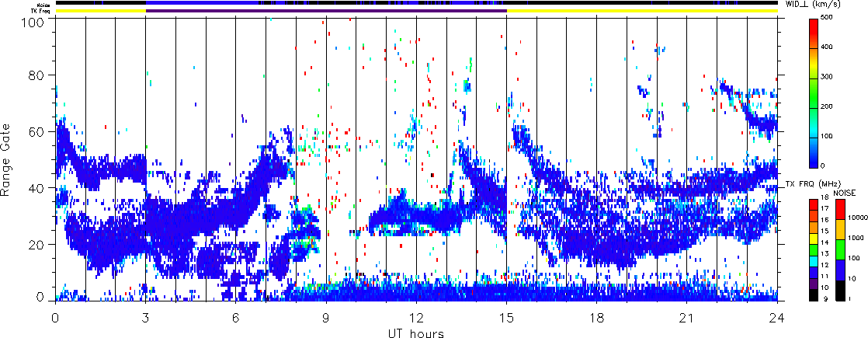Click the '17' label on TX FRQ legend
Screen dimensions: 868x338
[825, 209]
